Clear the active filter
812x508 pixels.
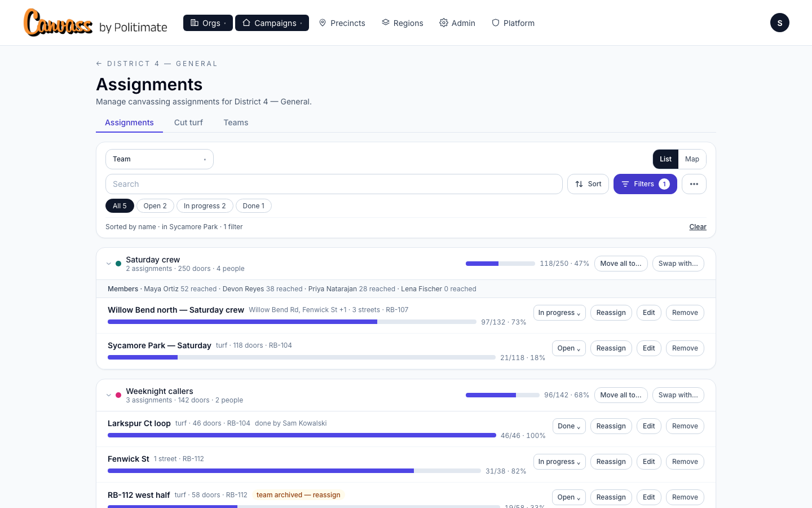point(698,227)
